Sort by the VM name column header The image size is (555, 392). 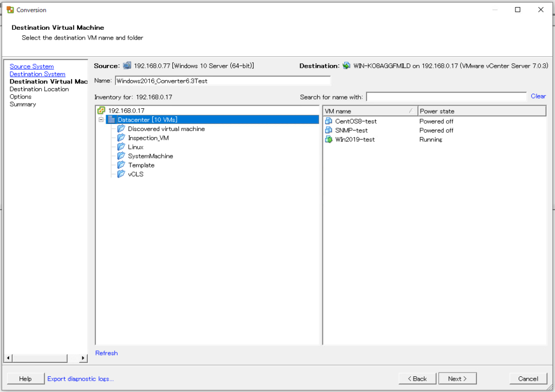(x=370, y=111)
